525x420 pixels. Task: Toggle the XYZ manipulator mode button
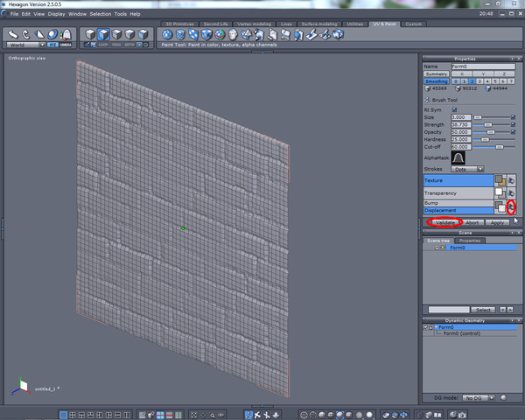pyautogui.click(x=52, y=45)
